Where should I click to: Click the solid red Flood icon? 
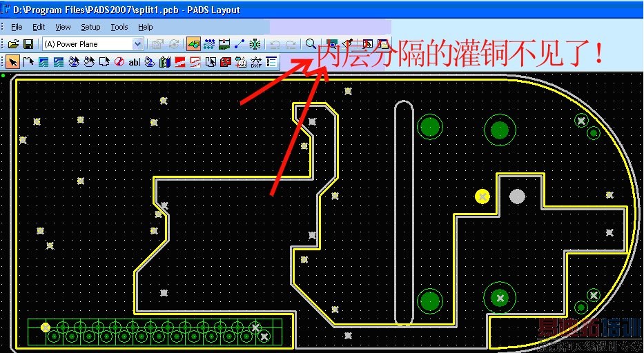(x=180, y=62)
